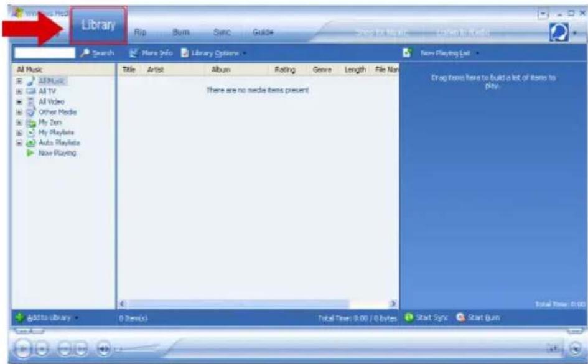This screenshot has width=588, height=364.
Task: Select the Other Media icon in tree
Action: pos(30,112)
